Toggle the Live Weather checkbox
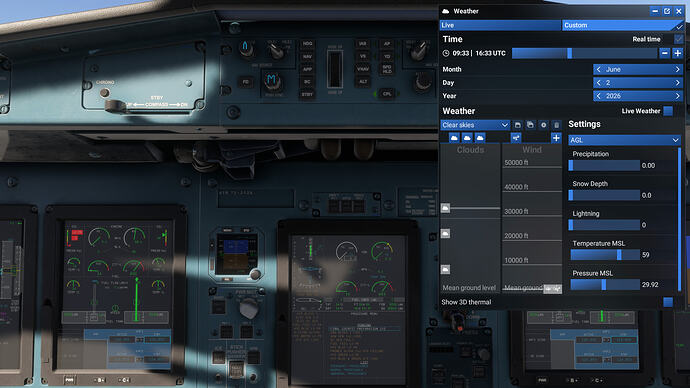The width and height of the screenshot is (690, 388). pyautogui.click(x=668, y=111)
